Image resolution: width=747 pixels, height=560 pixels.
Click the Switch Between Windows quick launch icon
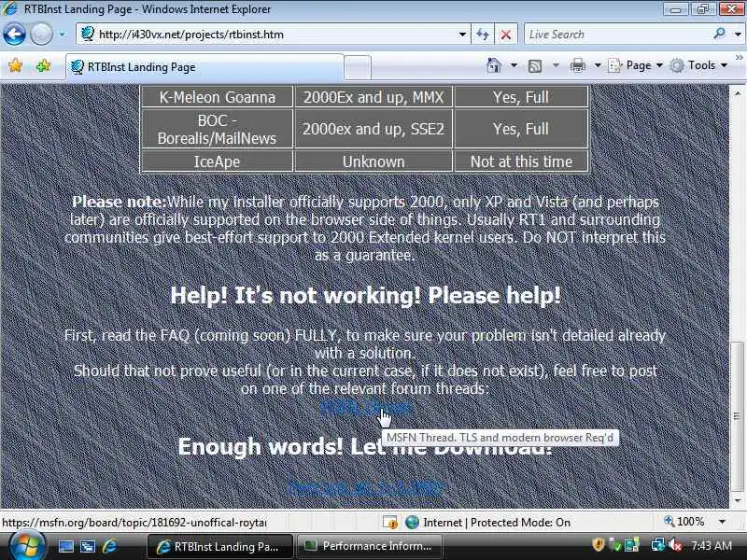tap(88, 546)
